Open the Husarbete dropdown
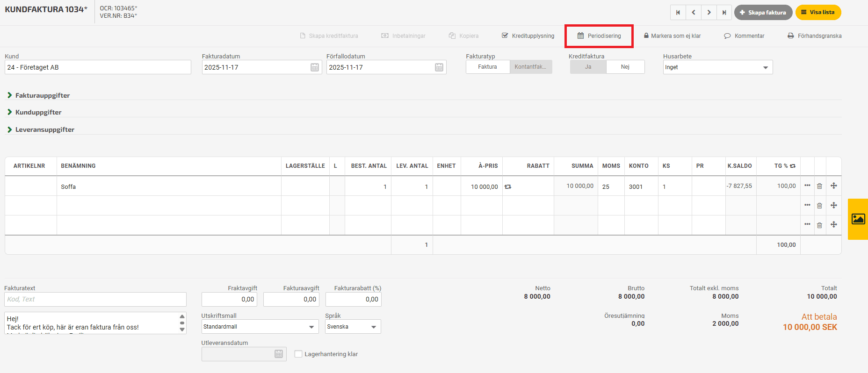 (717, 67)
